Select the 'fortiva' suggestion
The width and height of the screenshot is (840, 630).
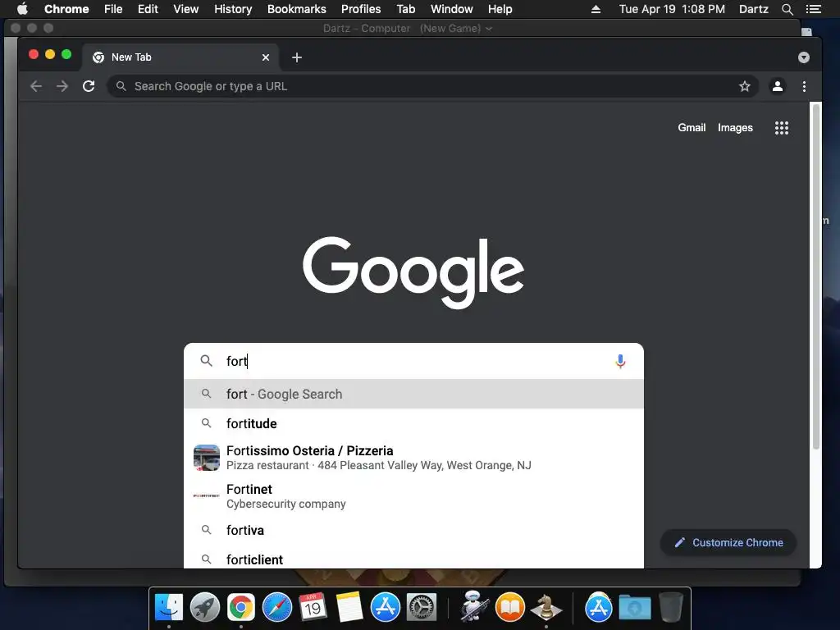click(413, 530)
